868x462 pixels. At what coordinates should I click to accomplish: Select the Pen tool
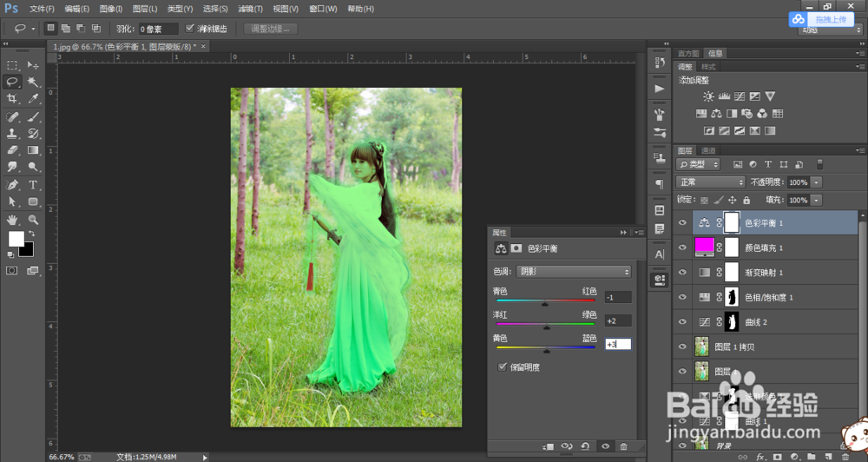[x=12, y=185]
